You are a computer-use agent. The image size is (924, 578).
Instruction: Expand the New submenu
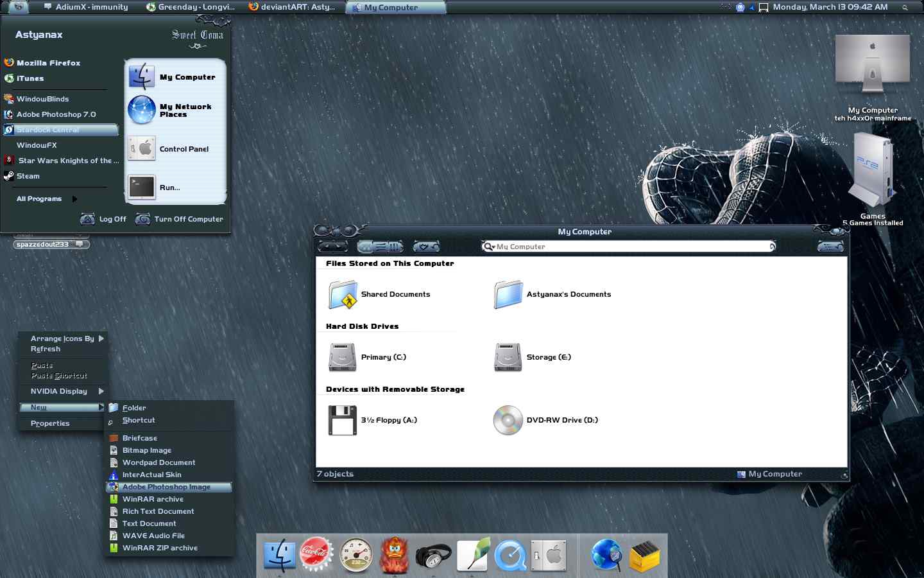(x=62, y=407)
